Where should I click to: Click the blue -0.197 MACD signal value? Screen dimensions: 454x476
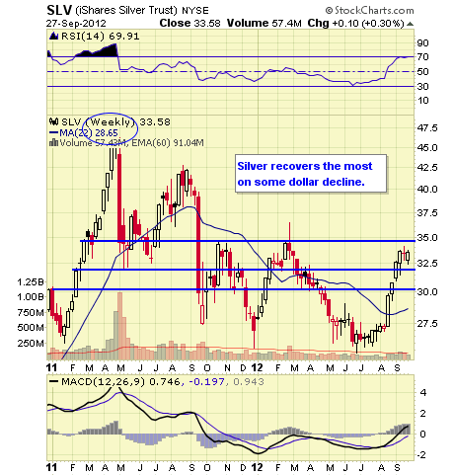click(206, 382)
